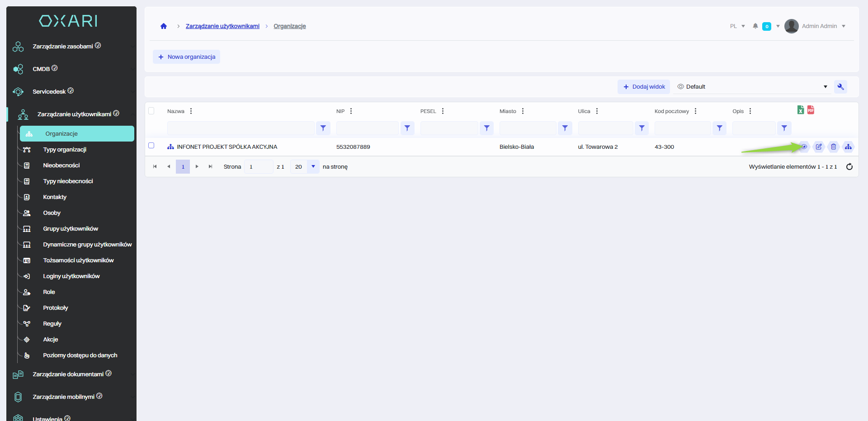Edit the INFONET PROJEKT organization row

[819, 147]
